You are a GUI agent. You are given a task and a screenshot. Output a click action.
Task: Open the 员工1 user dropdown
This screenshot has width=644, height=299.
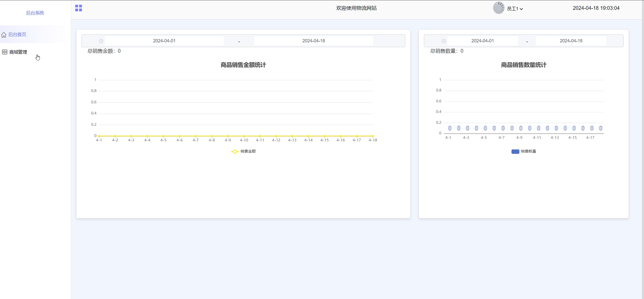click(515, 9)
